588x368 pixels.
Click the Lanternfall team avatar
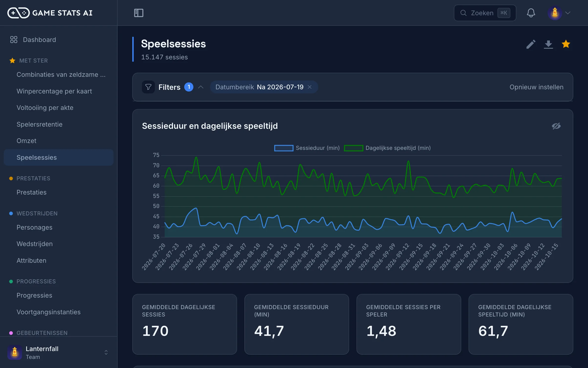pos(15,352)
